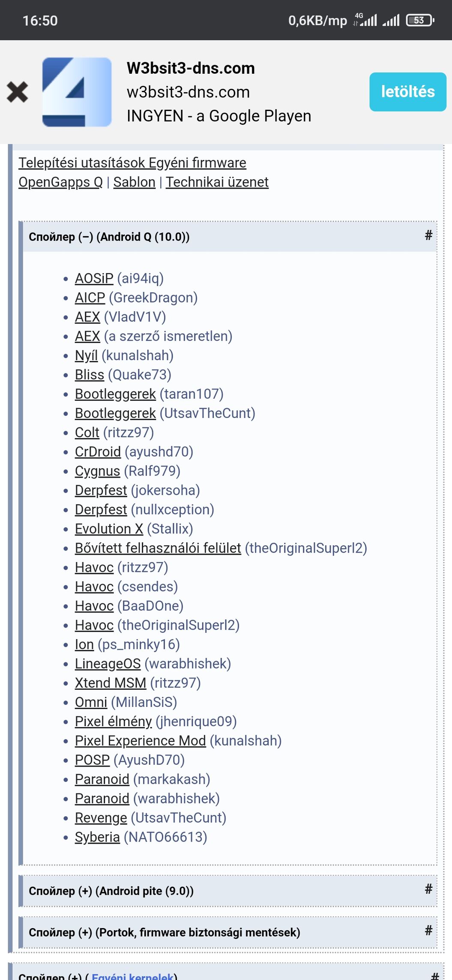
Task: Tap the battery indicator in status bar
Action: point(420,20)
